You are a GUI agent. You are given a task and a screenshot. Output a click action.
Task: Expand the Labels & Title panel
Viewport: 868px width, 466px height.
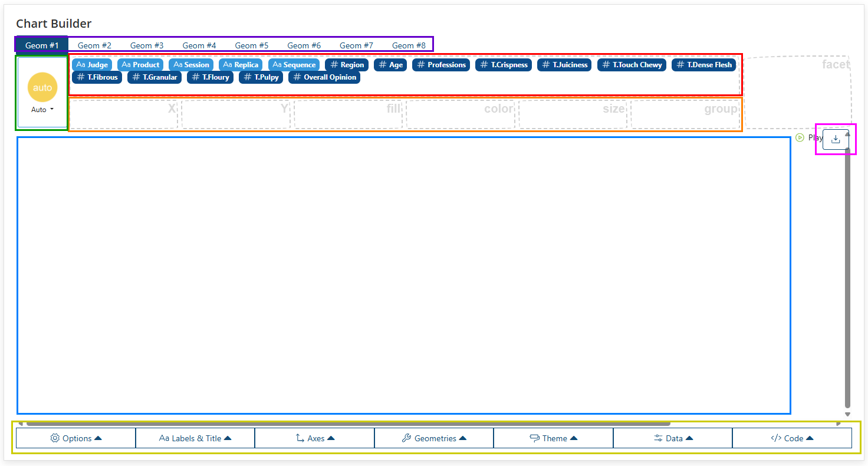coord(195,438)
